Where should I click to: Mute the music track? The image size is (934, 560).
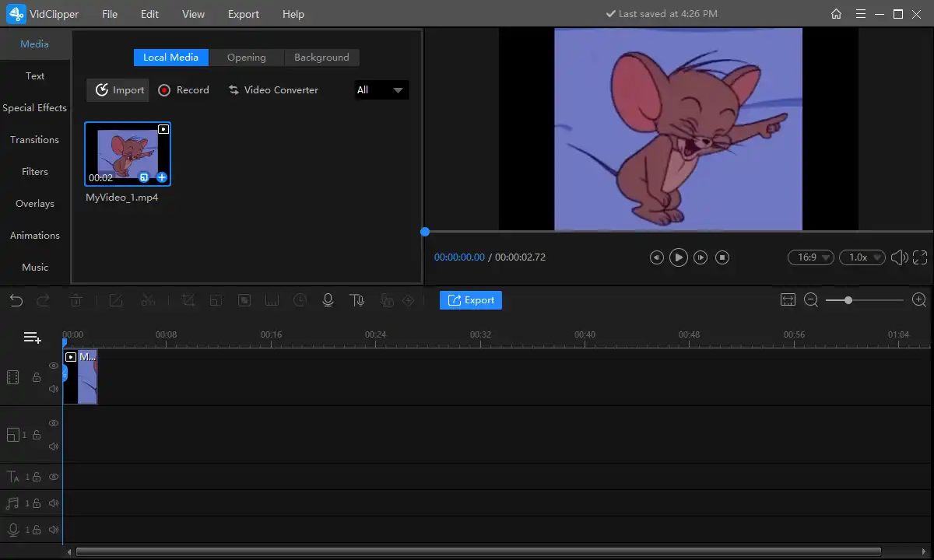coord(54,503)
